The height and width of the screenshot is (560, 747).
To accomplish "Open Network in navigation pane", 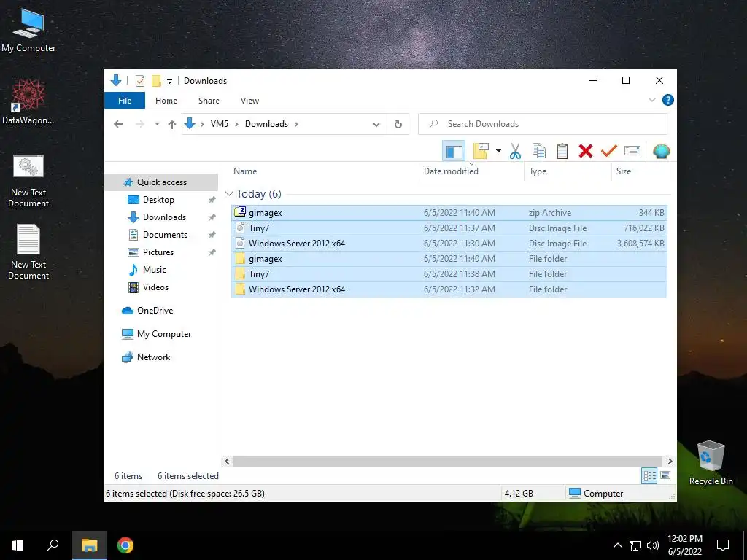I will tap(153, 357).
